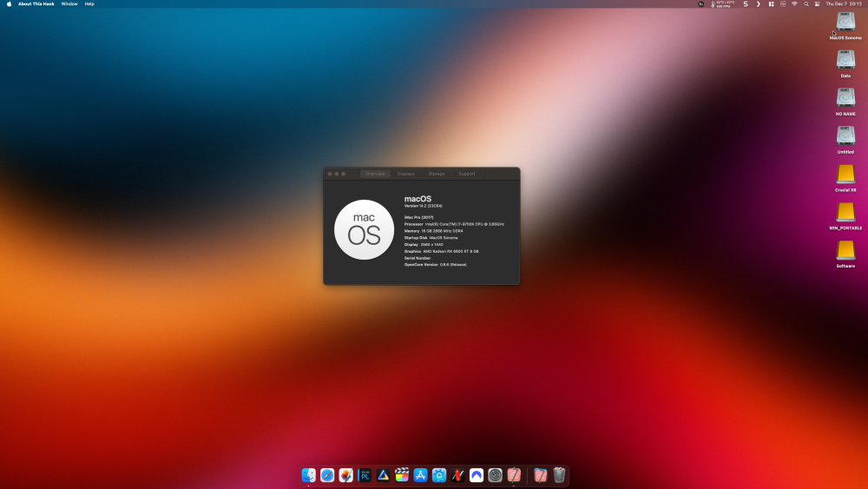Open the Wi-Fi status menu

[x=794, y=3]
